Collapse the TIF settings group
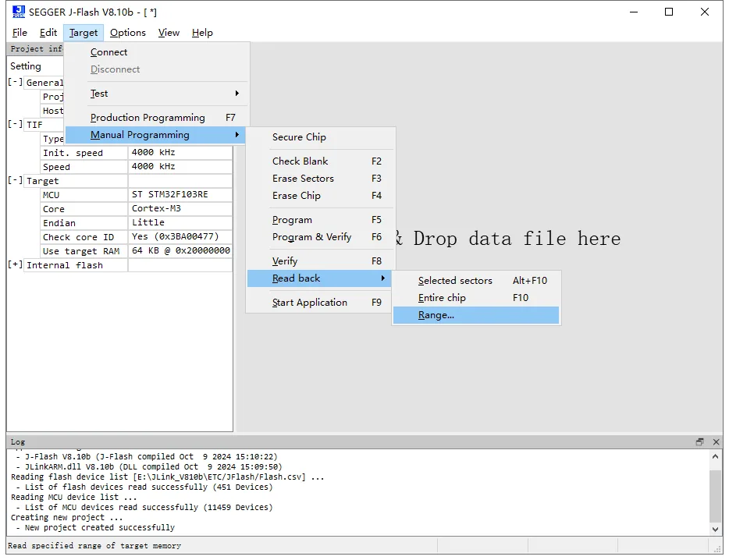The image size is (729, 560). 15,125
